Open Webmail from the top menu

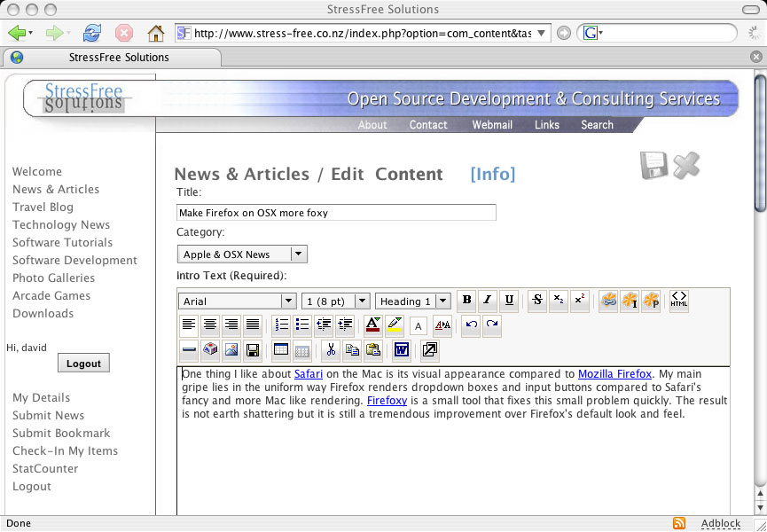pos(492,125)
